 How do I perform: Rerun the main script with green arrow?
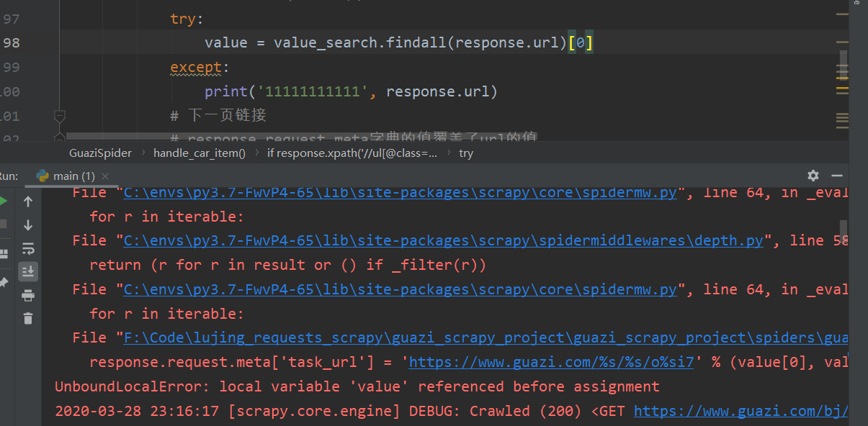point(3,201)
